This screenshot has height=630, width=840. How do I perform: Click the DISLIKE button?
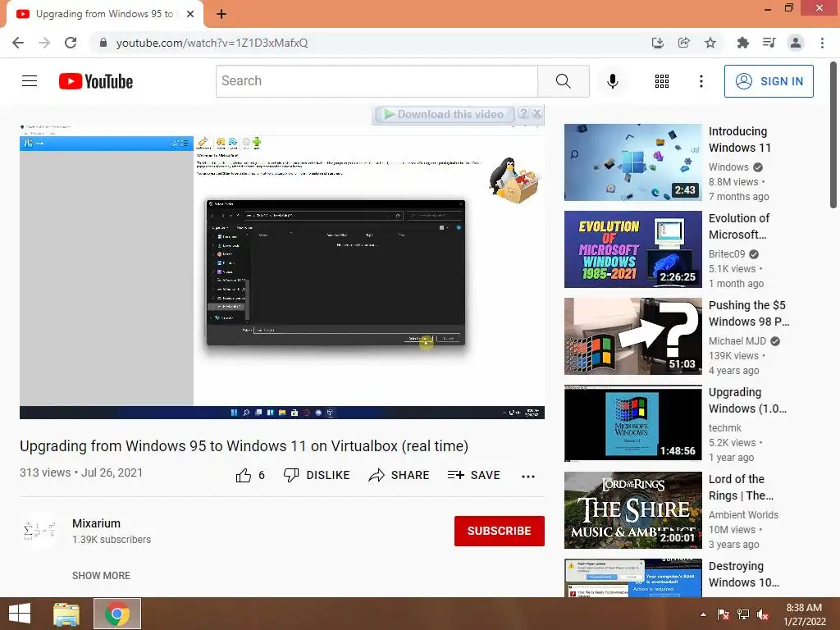[x=317, y=475]
